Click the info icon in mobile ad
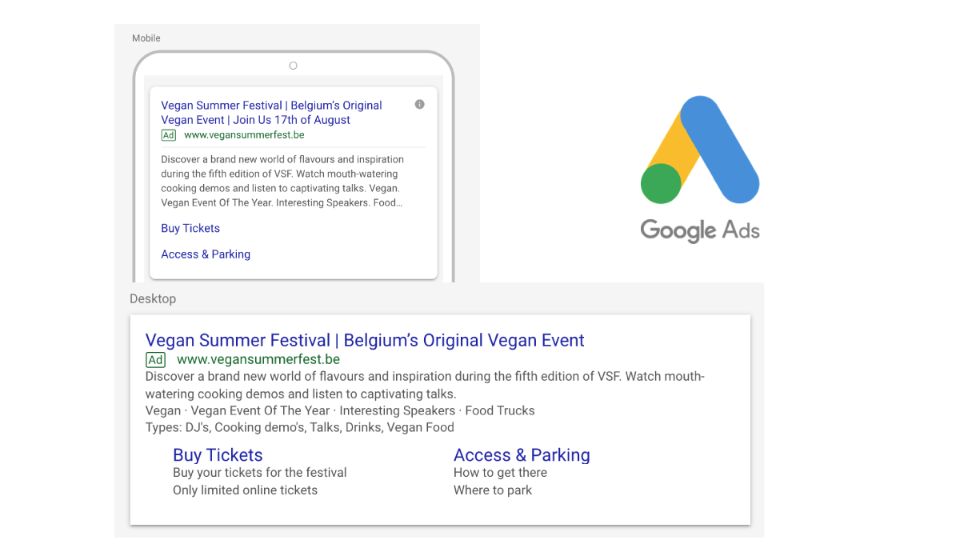The image size is (960, 560). [x=420, y=105]
